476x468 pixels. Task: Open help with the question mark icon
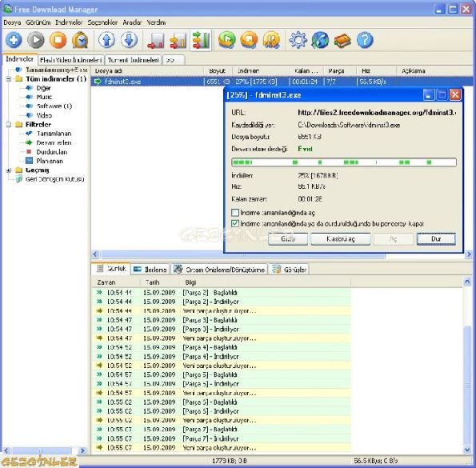(x=365, y=40)
